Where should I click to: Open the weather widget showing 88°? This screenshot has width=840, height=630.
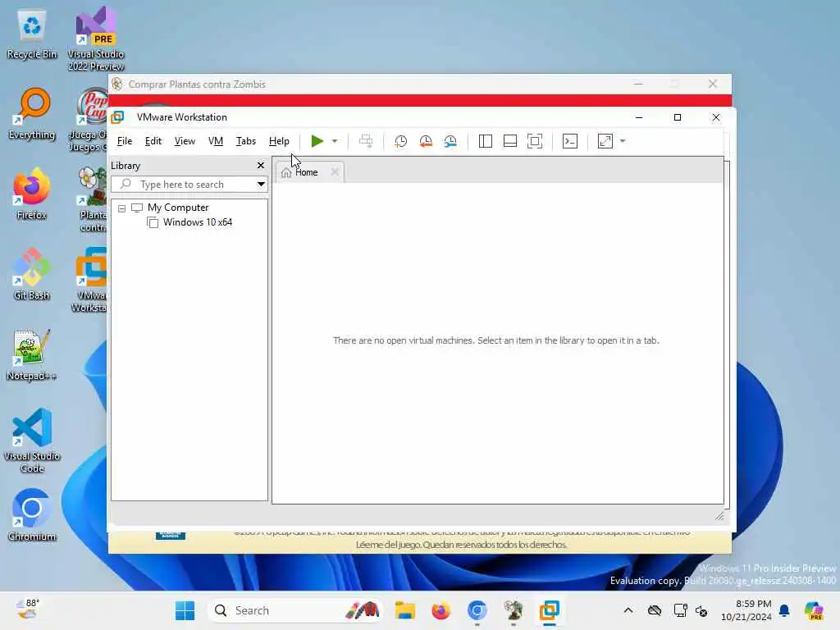click(28, 609)
